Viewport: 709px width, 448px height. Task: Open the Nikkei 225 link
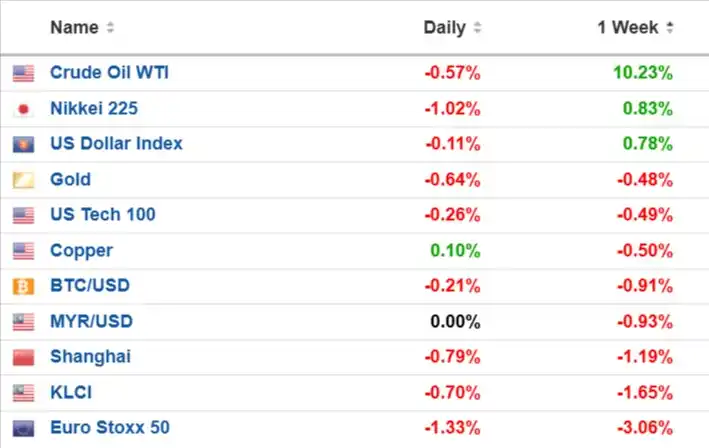coord(94,108)
